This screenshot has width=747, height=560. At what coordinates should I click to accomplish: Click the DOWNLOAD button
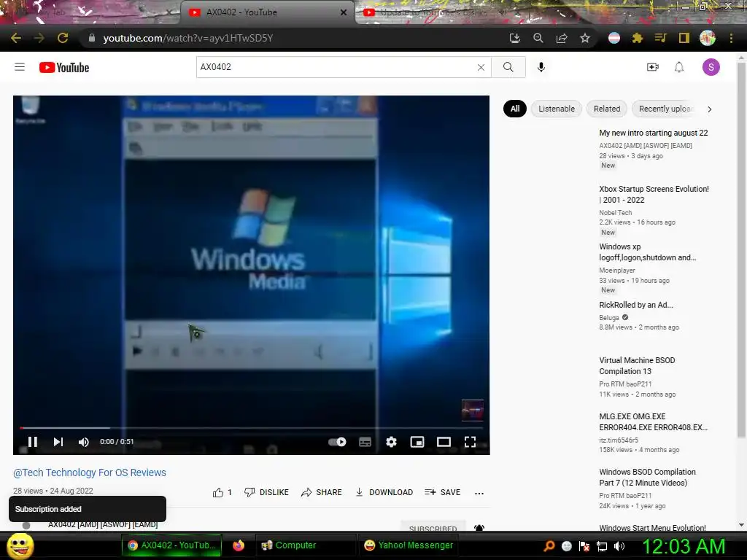[x=384, y=492]
